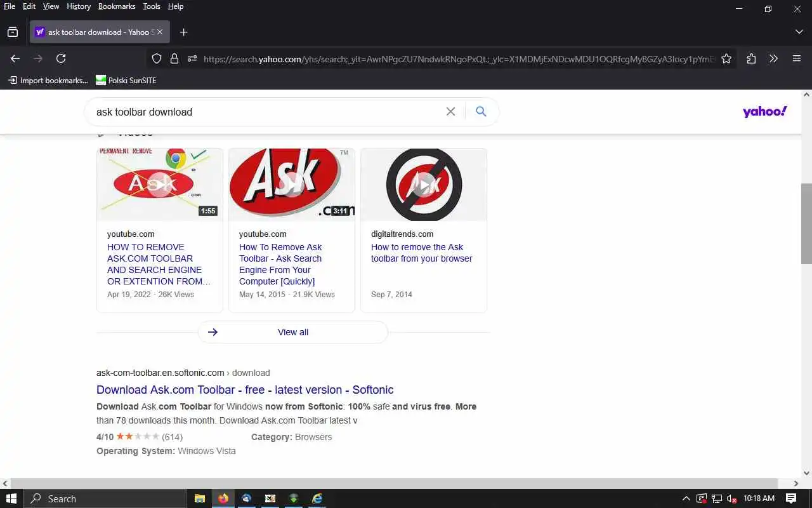Open the History menu
812x508 pixels.
tap(79, 6)
